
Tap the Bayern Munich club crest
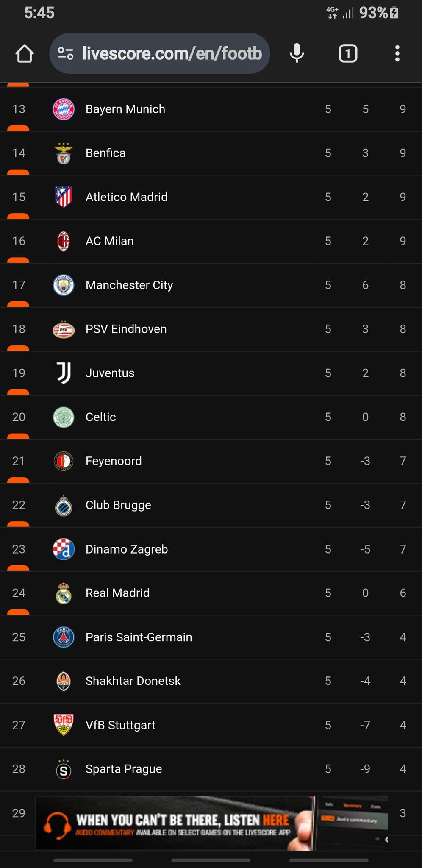tap(64, 109)
